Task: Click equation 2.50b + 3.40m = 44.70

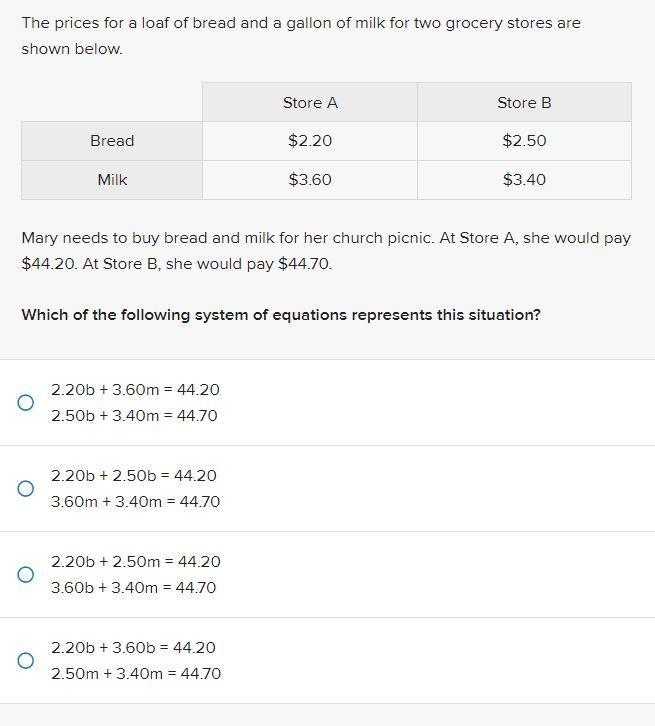Action: pos(134,416)
